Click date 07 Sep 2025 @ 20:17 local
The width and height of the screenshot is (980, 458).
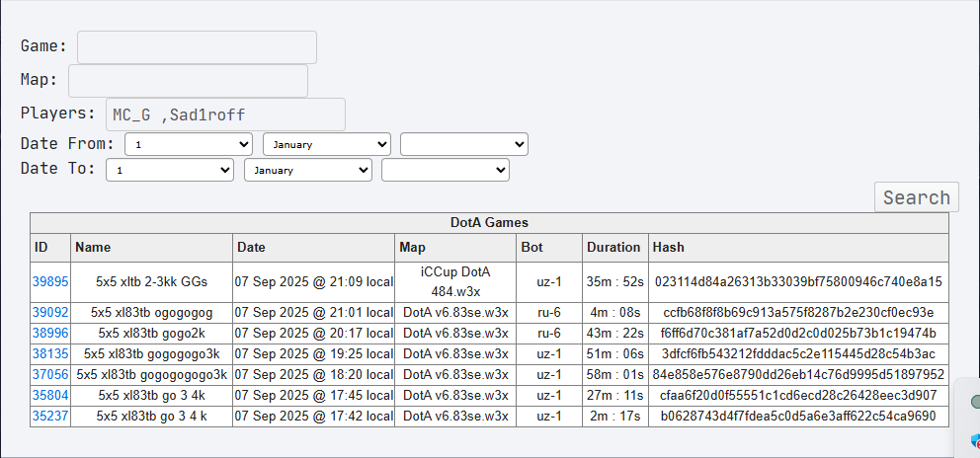click(x=314, y=333)
